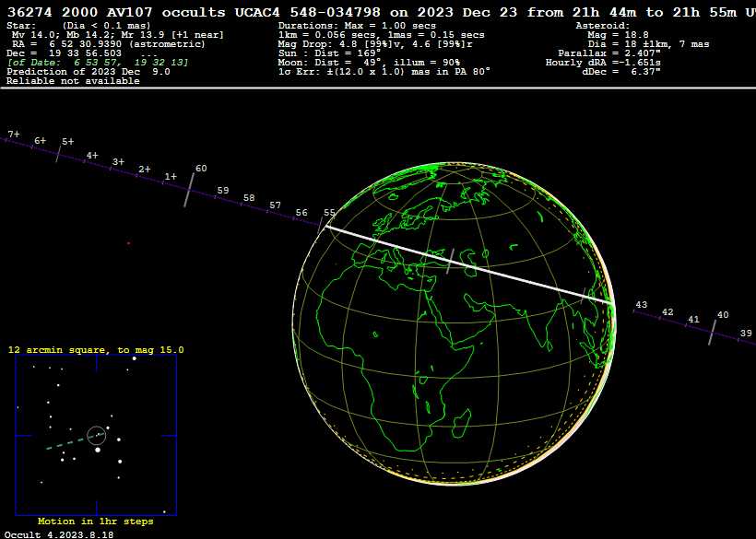Click the '3+' time marker on the path

119,162
